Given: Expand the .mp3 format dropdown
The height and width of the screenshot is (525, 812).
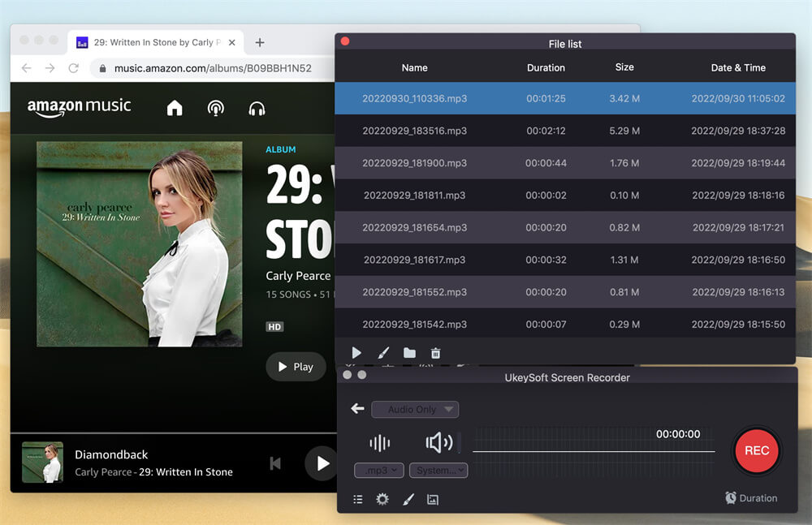Looking at the screenshot, I should 378,470.
